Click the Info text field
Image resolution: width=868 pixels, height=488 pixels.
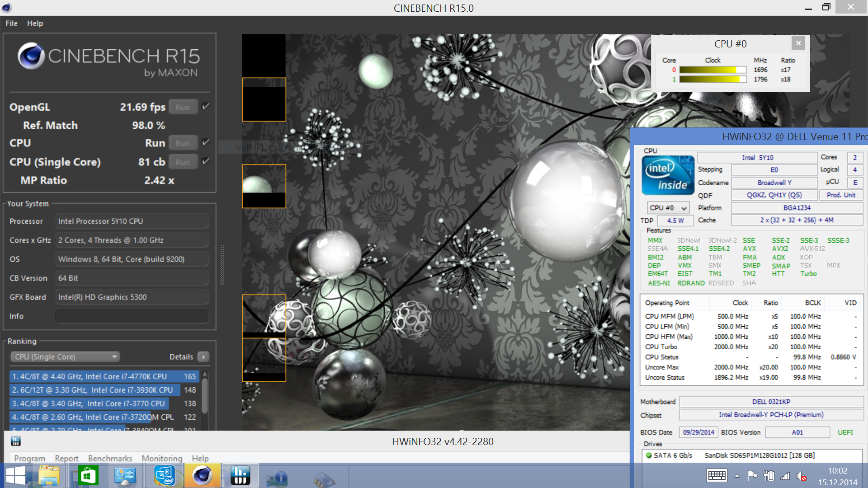[x=132, y=316]
